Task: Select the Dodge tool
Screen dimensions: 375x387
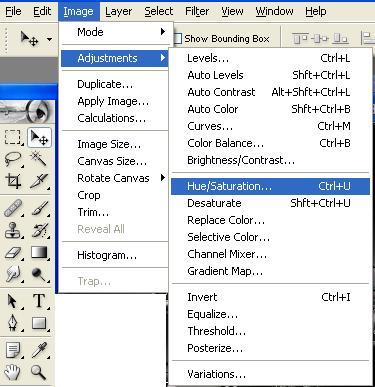Action: pos(39,274)
